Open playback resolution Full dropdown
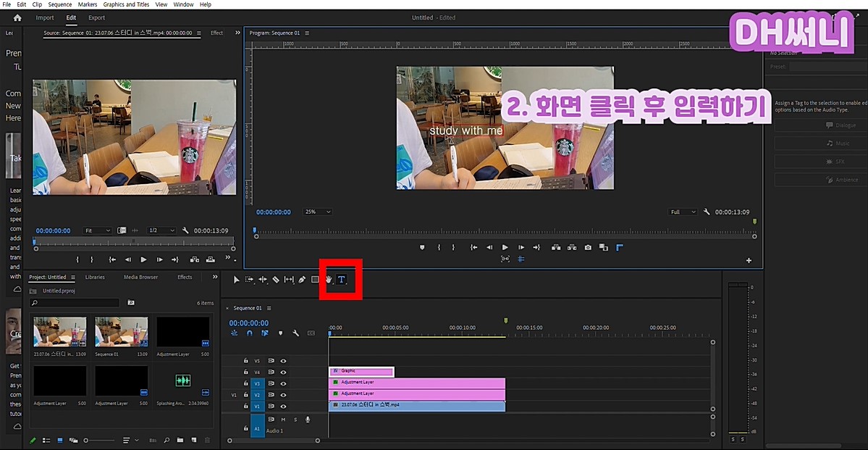This screenshot has width=868, height=450. (683, 212)
